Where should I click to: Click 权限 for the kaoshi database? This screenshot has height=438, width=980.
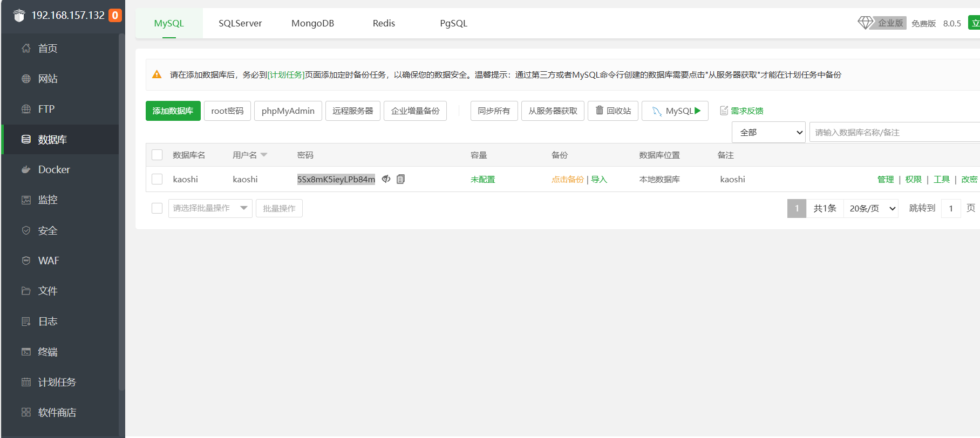coord(914,179)
